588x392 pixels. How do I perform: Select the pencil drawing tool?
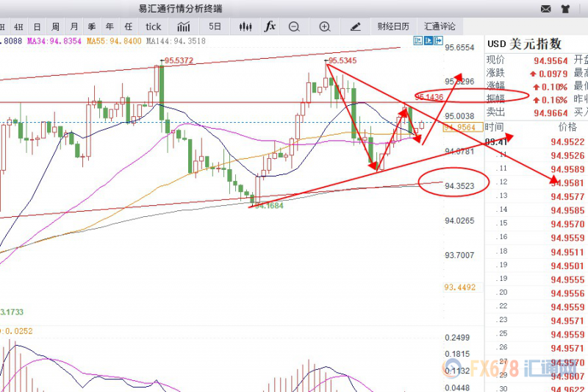click(356, 26)
